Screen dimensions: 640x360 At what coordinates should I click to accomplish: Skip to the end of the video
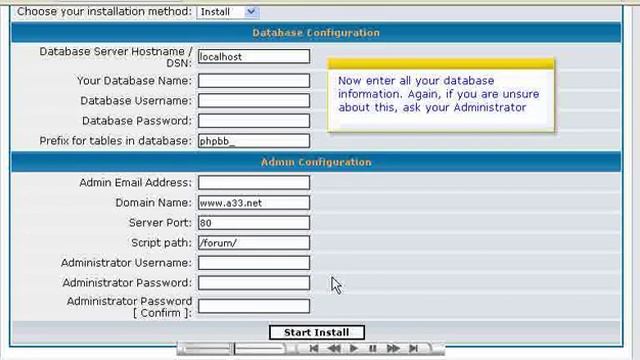[x=413, y=349]
